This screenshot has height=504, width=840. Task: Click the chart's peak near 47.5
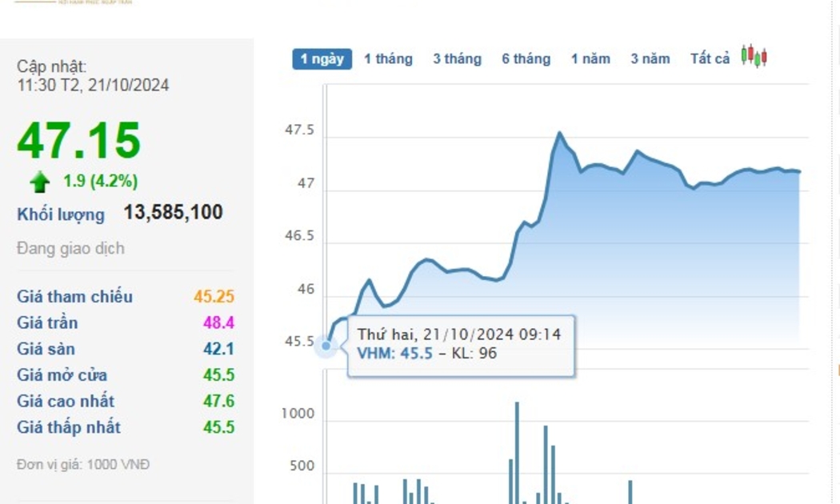[558, 134]
